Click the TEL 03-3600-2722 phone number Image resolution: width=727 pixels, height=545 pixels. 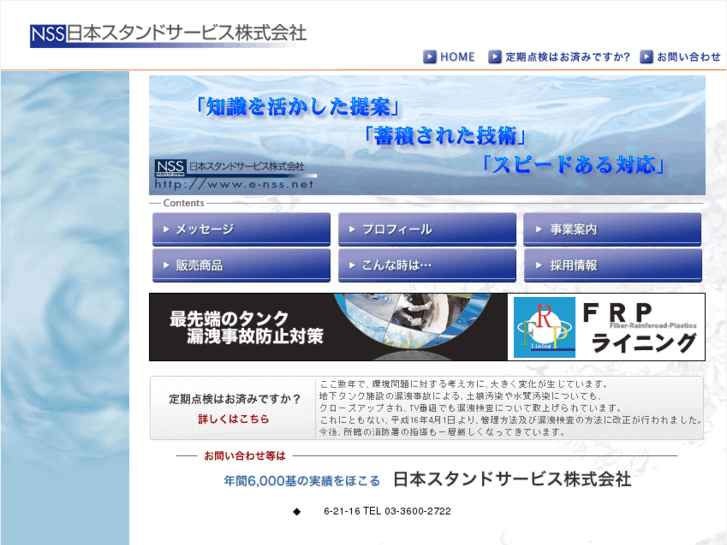coord(407,511)
